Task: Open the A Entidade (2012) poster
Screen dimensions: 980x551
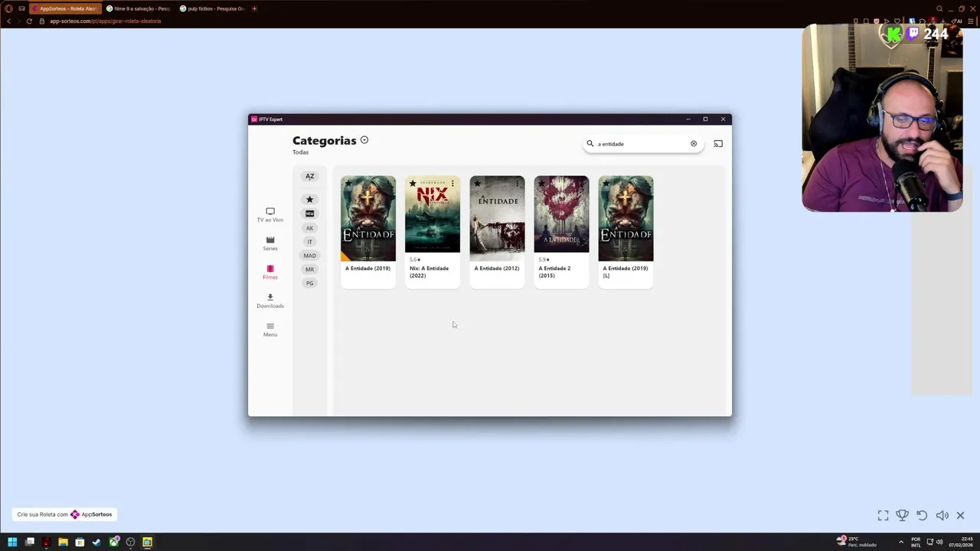Action: pos(497,219)
